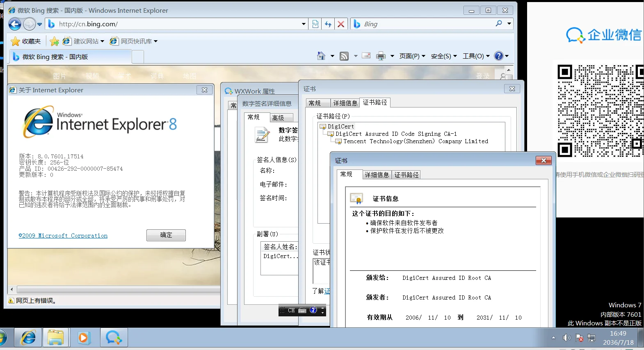
Task: Open the 安全(S) menu
Action: click(444, 56)
